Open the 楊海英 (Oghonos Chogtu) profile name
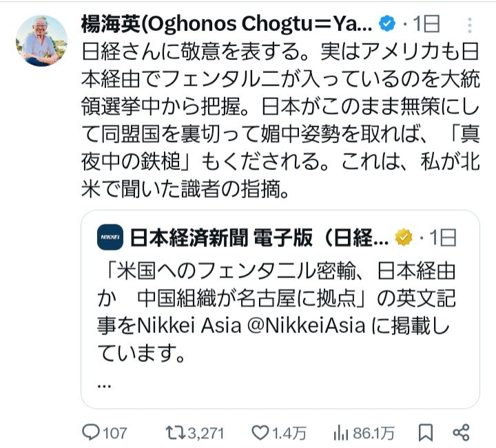The image size is (496, 448). (x=227, y=24)
